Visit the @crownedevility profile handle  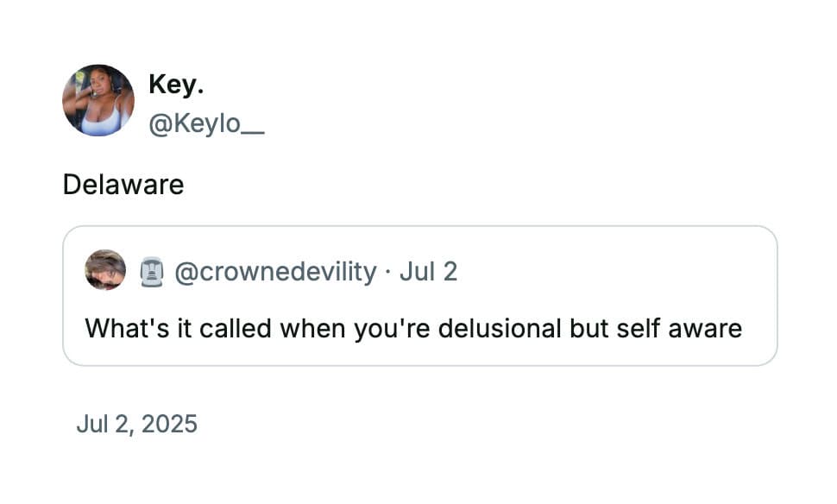275,272
